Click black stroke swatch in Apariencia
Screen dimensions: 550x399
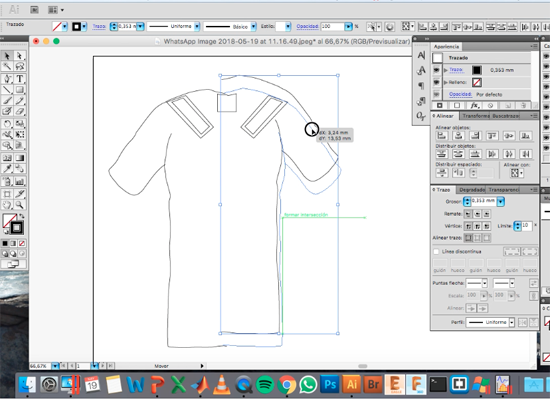[x=476, y=70]
